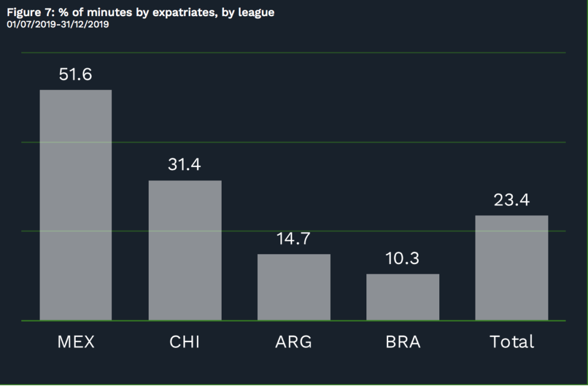Click the green baseline axis line
588x389 pixels.
tap(293, 321)
